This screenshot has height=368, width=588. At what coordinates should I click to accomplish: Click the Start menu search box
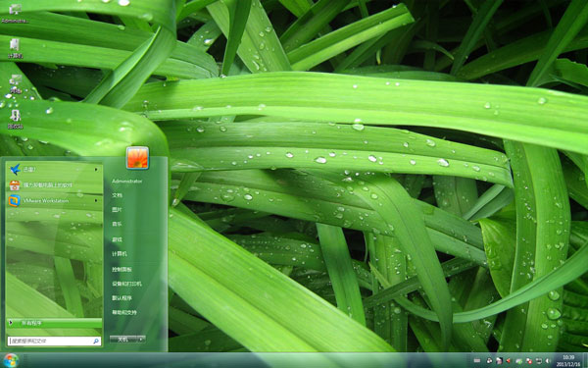coord(54,341)
